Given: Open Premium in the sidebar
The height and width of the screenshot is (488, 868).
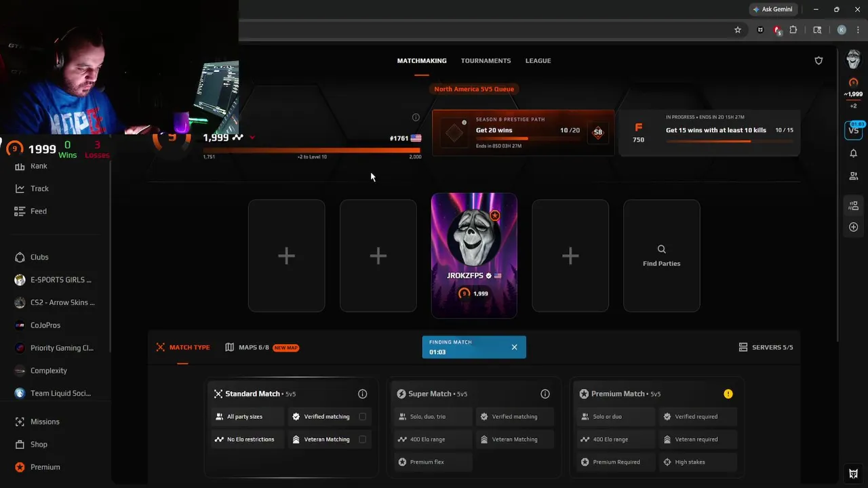Looking at the screenshot, I should 37,467.
